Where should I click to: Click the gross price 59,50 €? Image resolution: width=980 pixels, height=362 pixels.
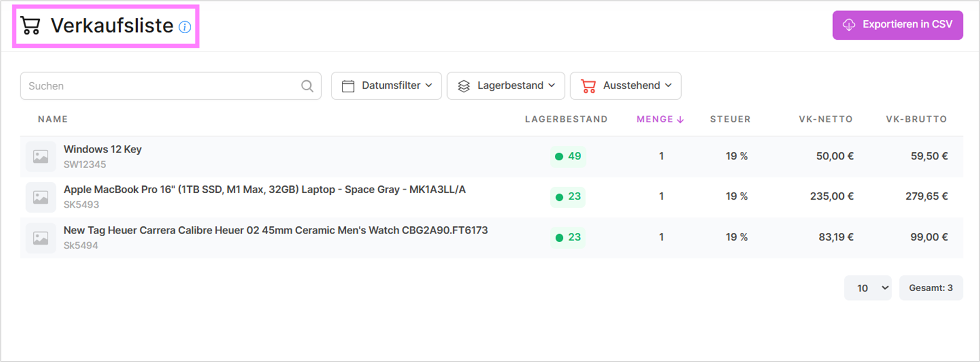click(929, 156)
